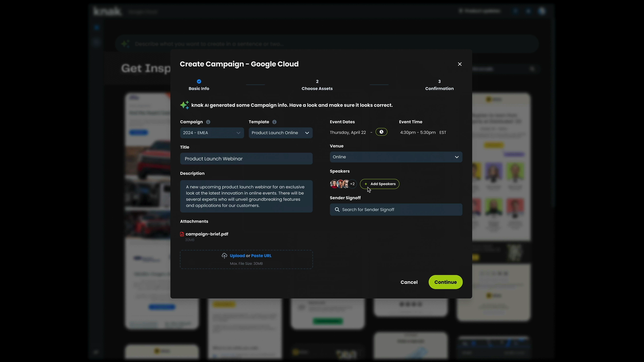Click the Campaign info icon

[208, 122]
